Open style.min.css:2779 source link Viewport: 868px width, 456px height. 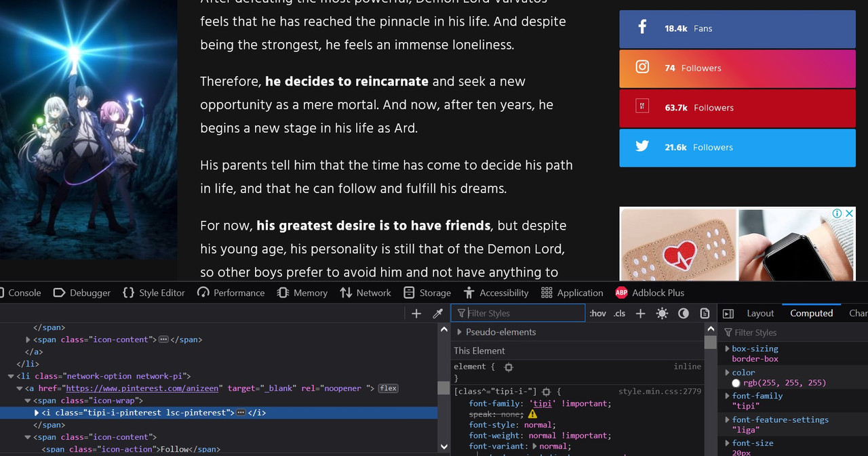coord(659,392)
